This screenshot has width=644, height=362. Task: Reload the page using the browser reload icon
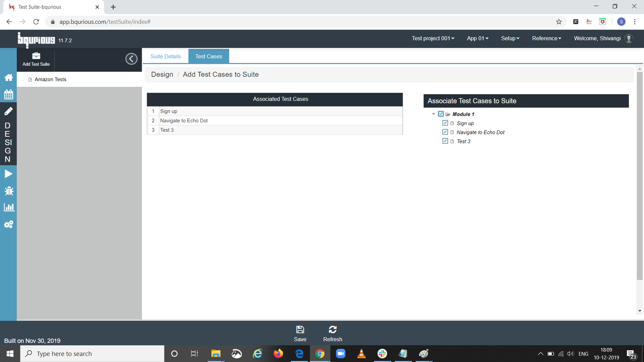(36, 22)
